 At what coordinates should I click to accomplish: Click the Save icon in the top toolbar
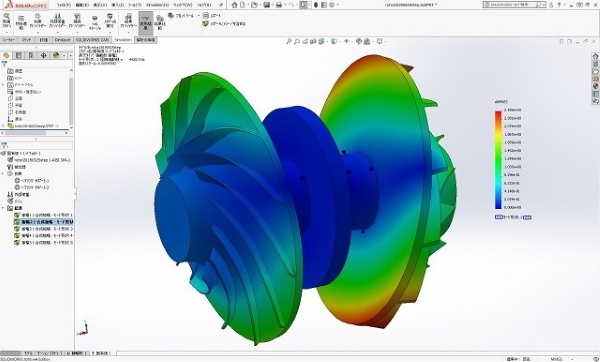[267, 5]
